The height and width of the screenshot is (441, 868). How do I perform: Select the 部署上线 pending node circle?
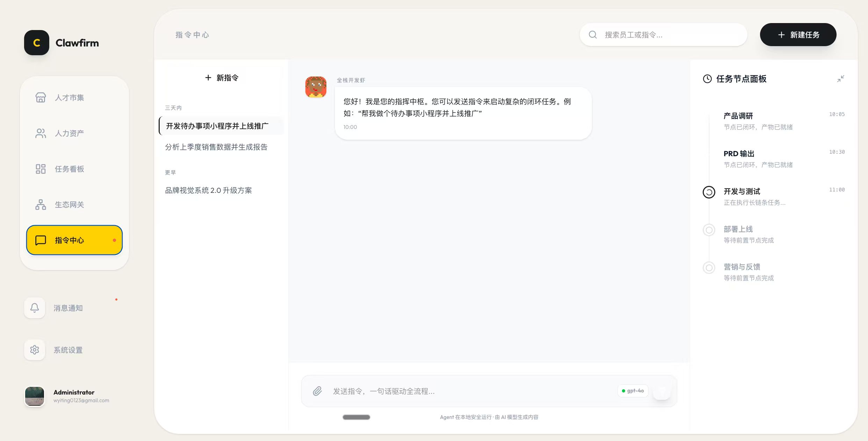[x=709, y=230]
